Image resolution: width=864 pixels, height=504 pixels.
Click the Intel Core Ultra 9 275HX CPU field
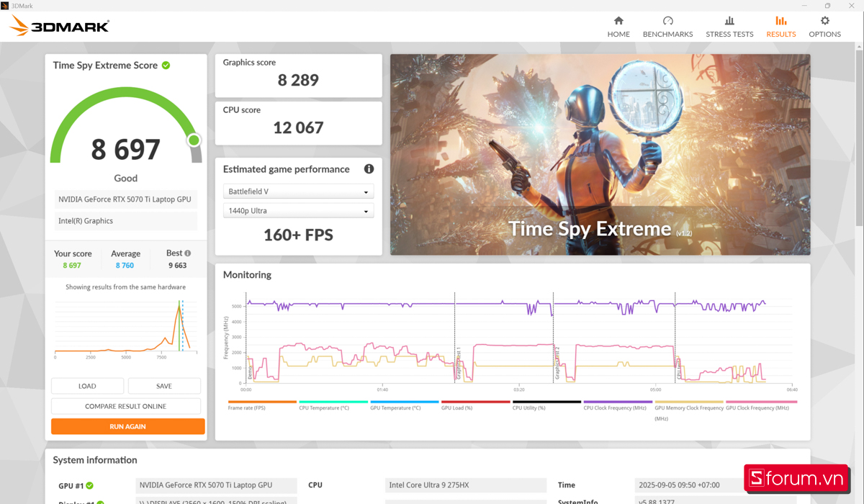(467, 485)
